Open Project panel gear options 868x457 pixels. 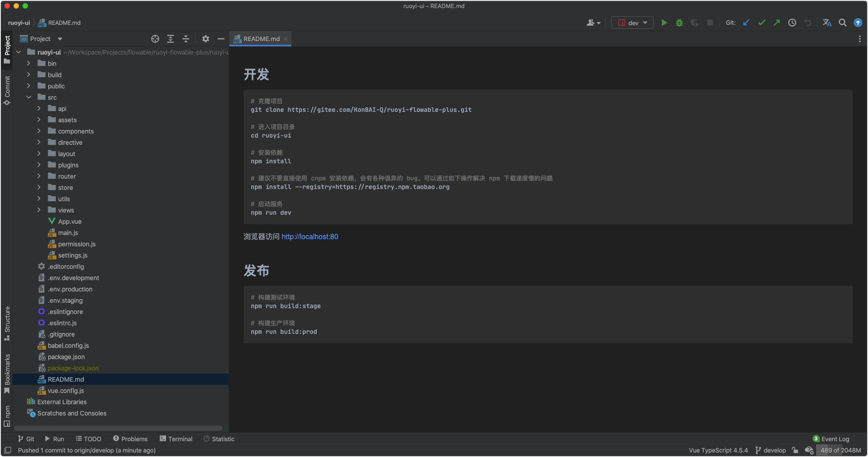[x=206, y=39]
